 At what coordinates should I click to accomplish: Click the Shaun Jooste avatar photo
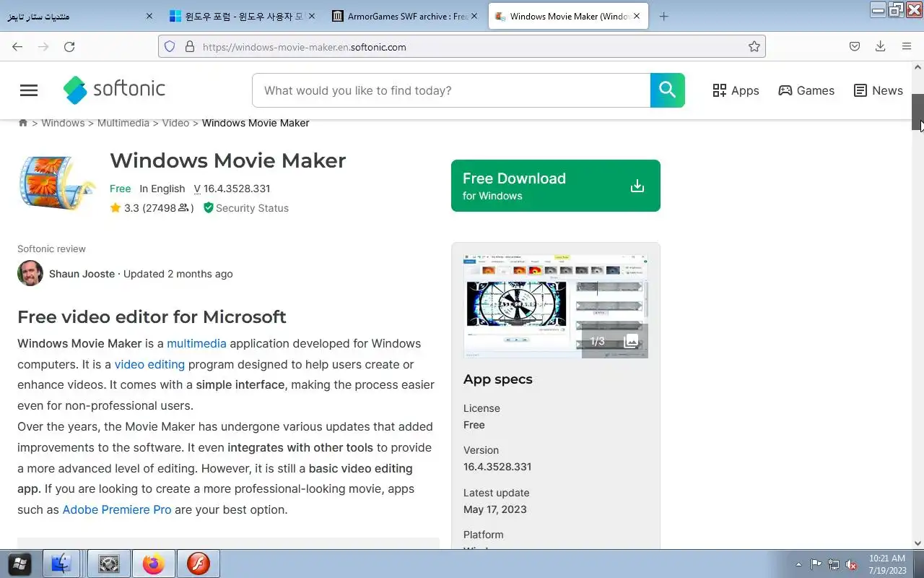30,273
